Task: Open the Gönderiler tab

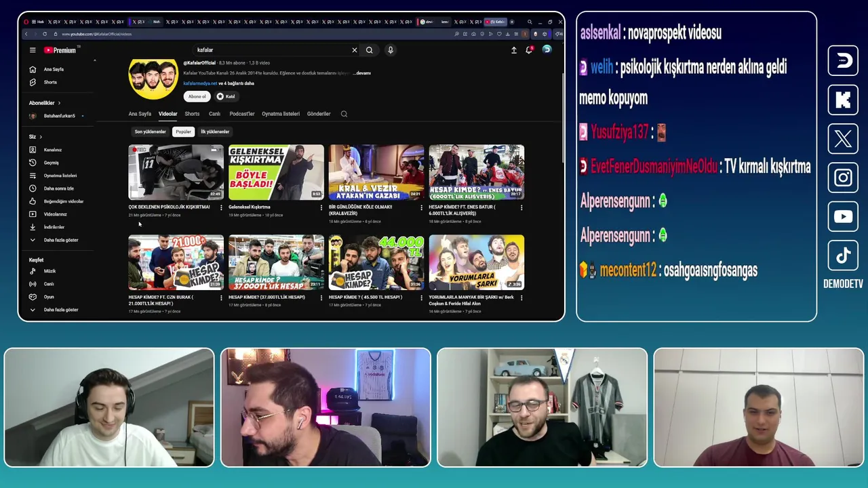Action: coord(319,114)
